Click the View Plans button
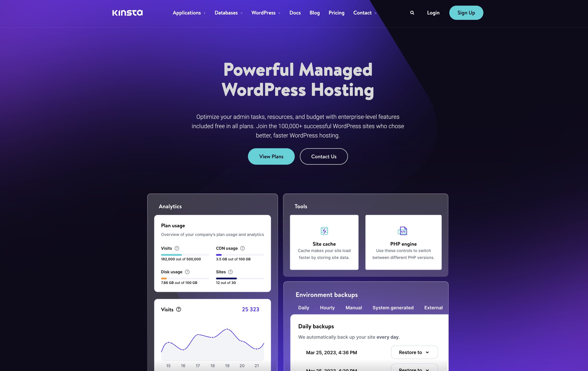The height and width of the screenshot is (371, 588). (271, 156)
